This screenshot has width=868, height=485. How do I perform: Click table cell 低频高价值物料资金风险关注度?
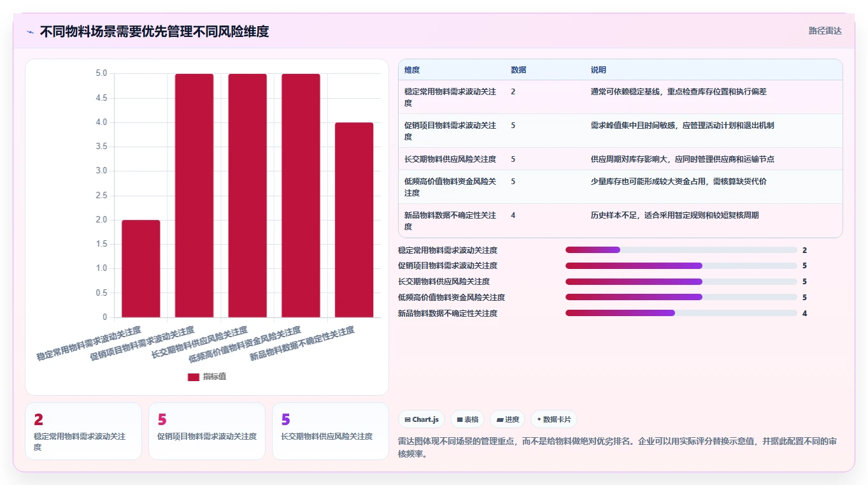[x=450, y=187]
